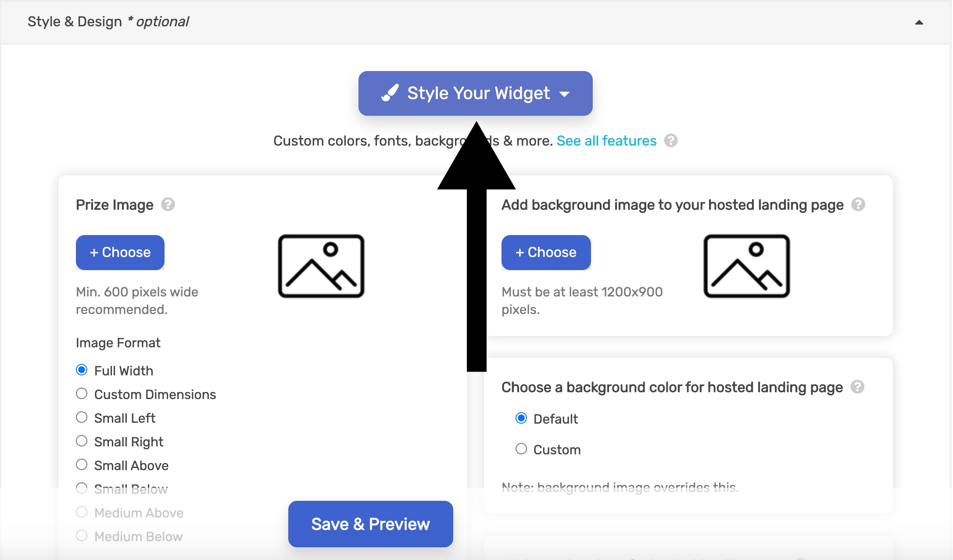Click the Style & Design optional header
953x560 pixels.
(x=108, y=21)
